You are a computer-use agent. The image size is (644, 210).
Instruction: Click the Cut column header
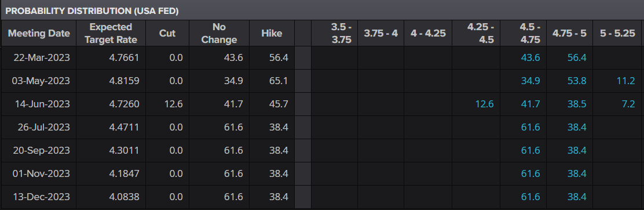(x=167, y=33)
